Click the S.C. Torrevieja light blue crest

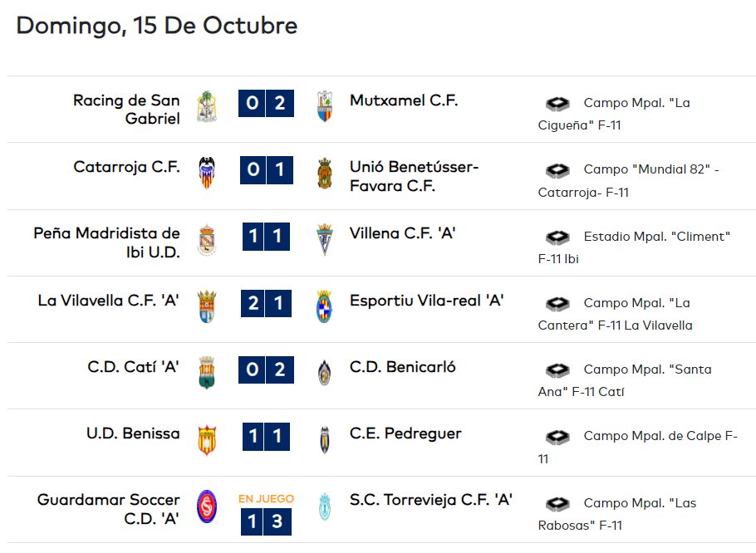[325, 507]
